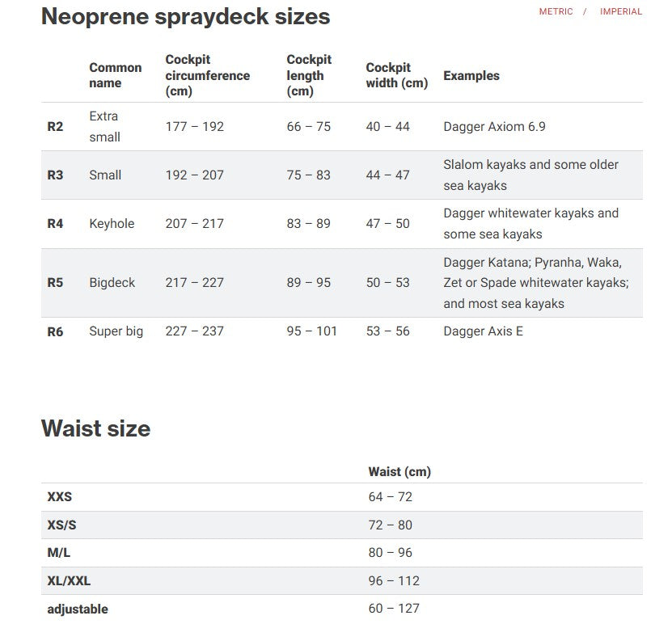Click the Cockpit width column header

click(x=396, y=76)
